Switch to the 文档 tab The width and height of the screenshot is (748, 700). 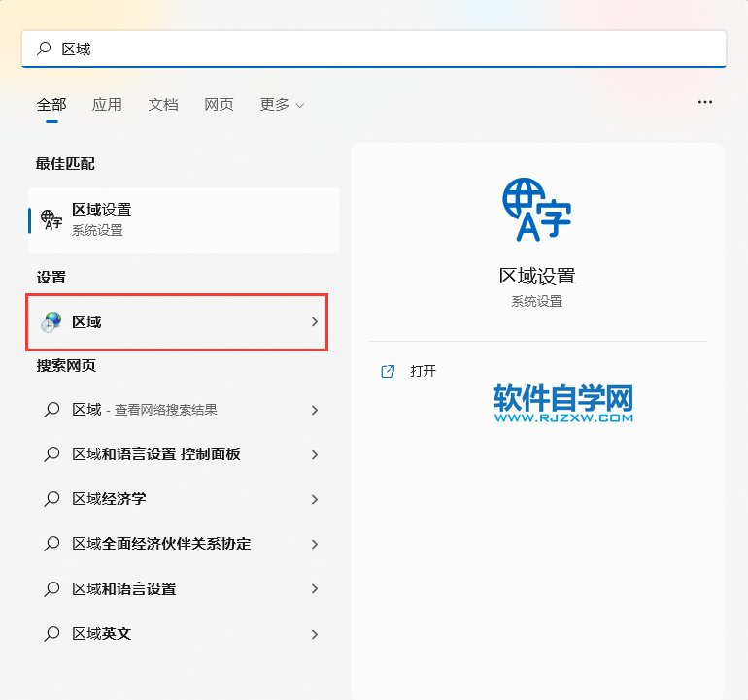tap(163, 105)
